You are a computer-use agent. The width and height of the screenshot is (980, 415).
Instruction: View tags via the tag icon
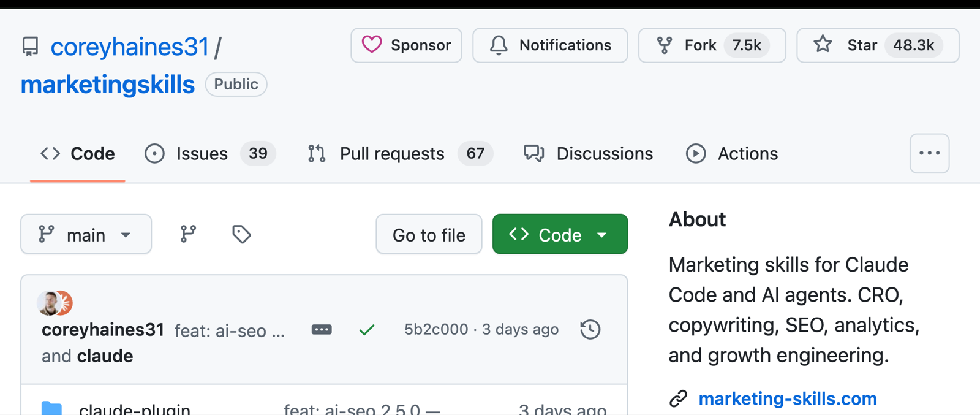tap(241, 234)
